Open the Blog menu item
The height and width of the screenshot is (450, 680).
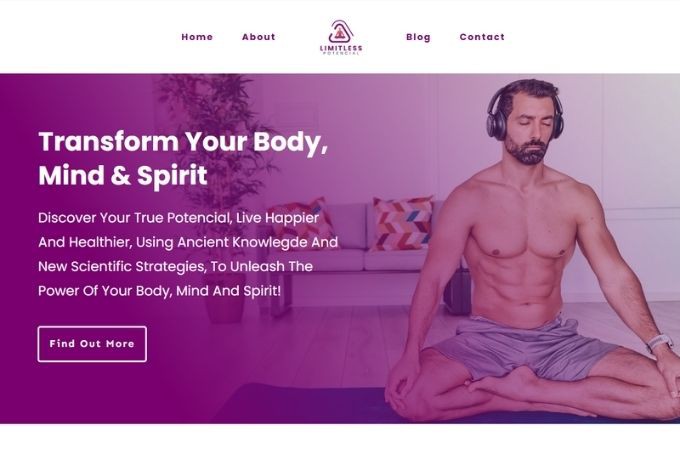pos(418,37)
